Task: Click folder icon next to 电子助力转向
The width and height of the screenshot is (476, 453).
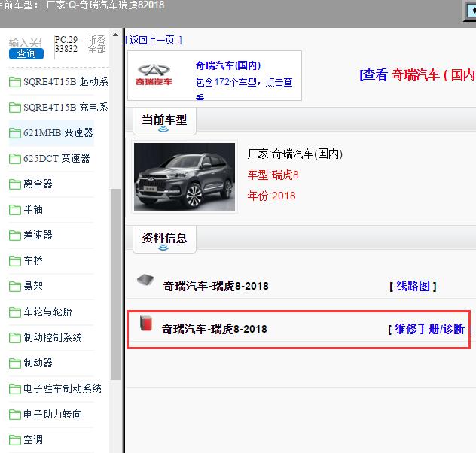Action: pos(15,415)
